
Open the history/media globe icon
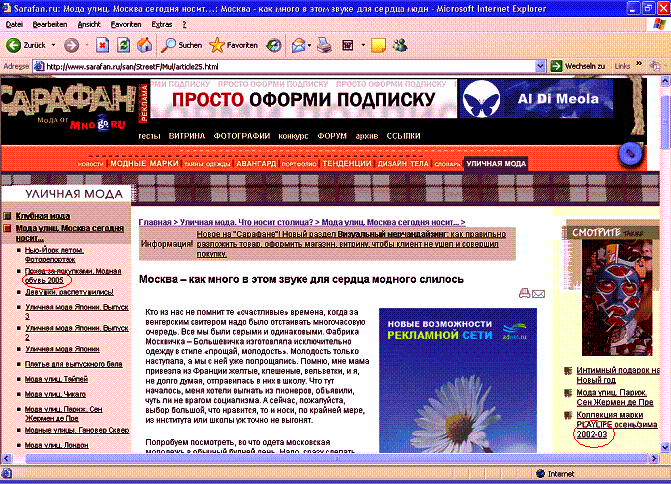click(273, 45)
